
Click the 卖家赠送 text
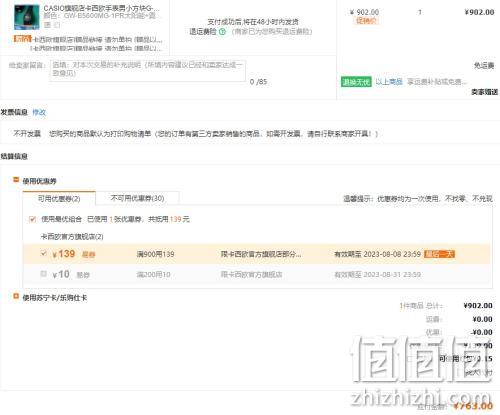click(x=484, y=92)
